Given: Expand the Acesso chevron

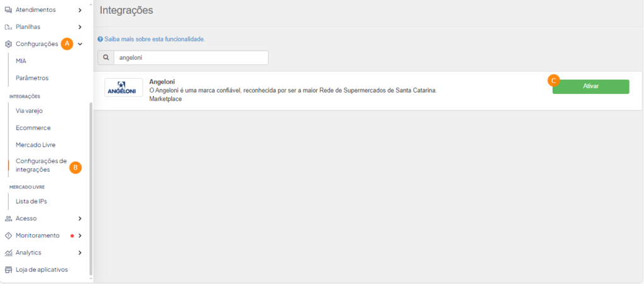Looking at the screenshot, I should coord(80,219).
